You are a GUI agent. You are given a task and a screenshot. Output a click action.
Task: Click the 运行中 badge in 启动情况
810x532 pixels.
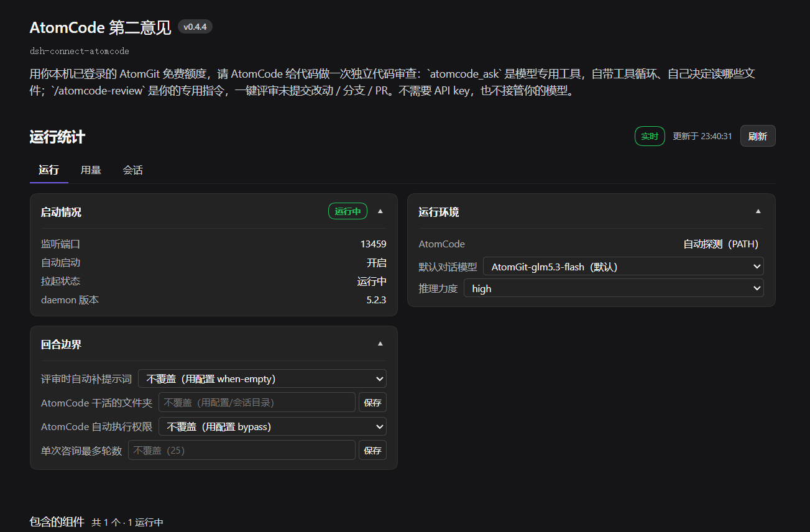pos(347,211)
